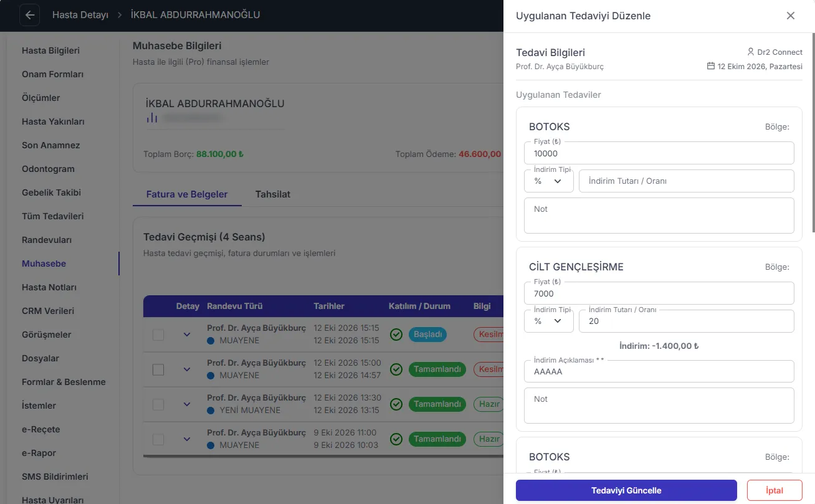The width and height of the screenshot is (815, 504).
Task: Open Hasta Notları in the sidebar
Action: click(x=49, y=287)
